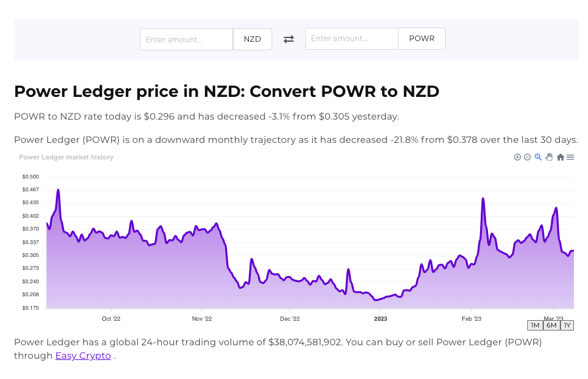
Task: Click the POWR amount input field
Action: coord(352,39)
